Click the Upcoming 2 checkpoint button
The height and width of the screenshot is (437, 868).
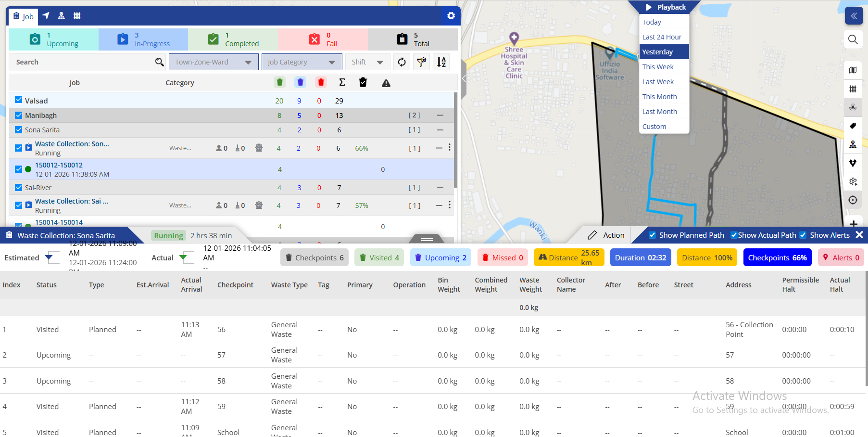(440, 257)
